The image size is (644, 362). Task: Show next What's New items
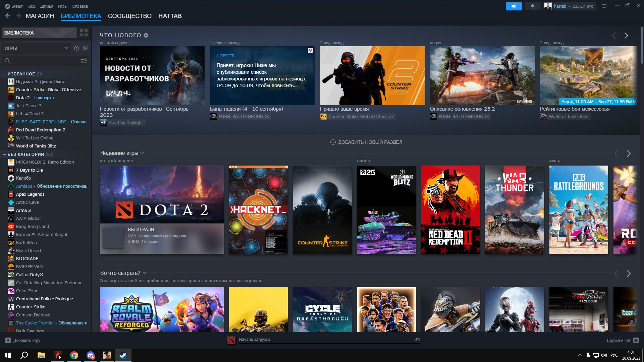626,36
